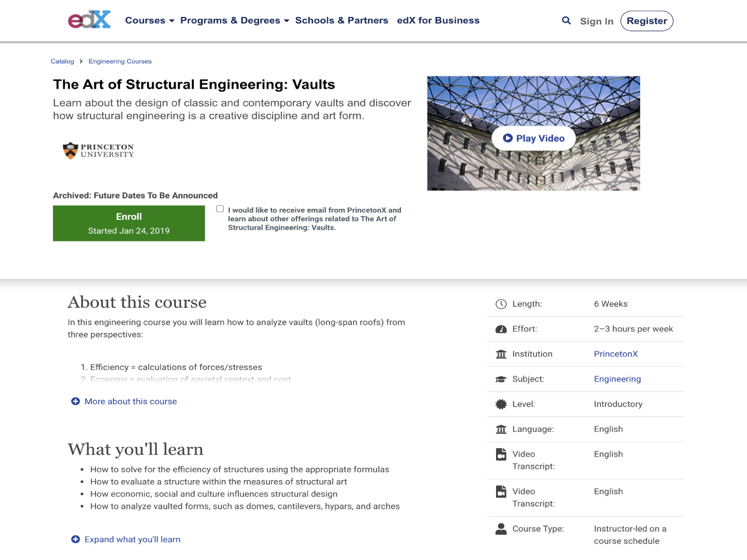
Task: Click the bullet on solving efficiency of structures
Action: click(x=239, y=470)
